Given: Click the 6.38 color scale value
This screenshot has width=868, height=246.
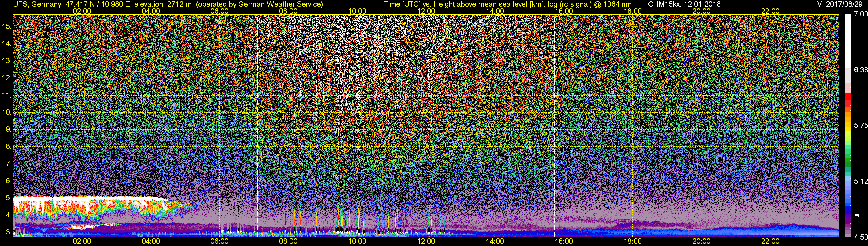Looking at the screenshot, I should point(861,70).
